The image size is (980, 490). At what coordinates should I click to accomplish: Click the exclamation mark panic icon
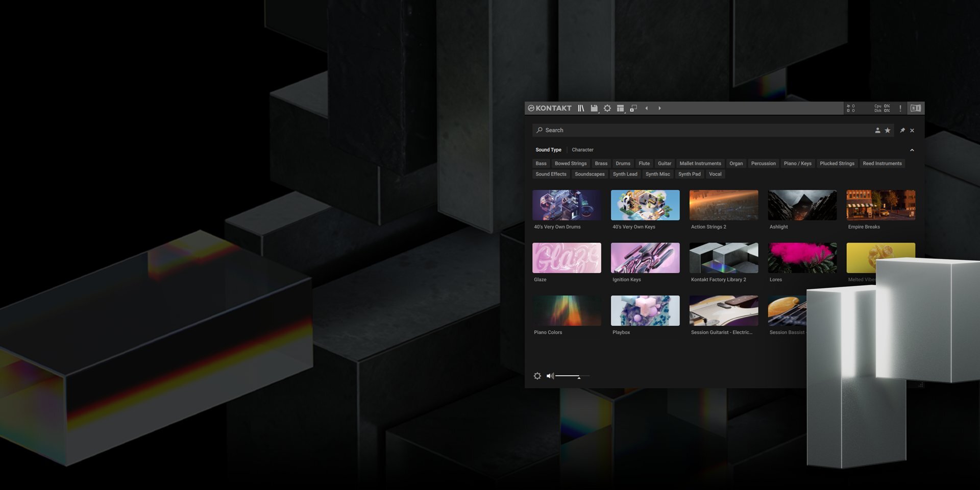click(900, 108)
